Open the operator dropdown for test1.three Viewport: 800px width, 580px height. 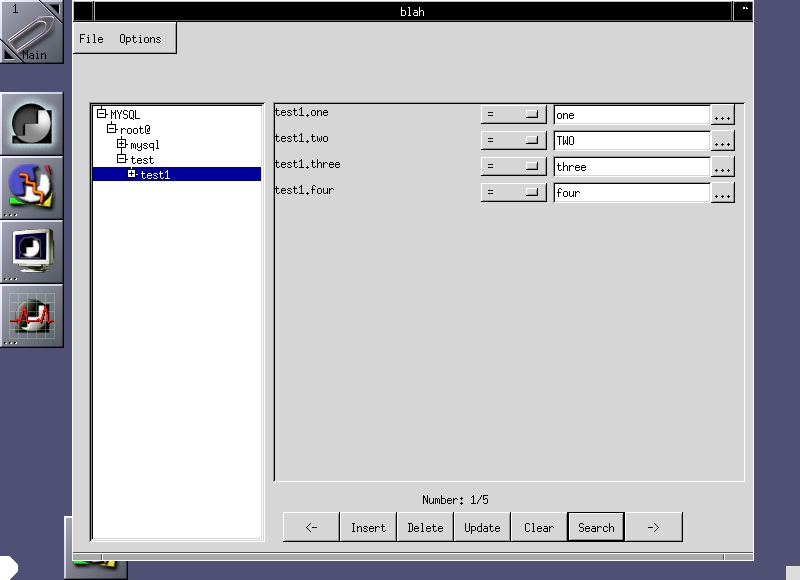pyautogui.click(x=513, y=167)
